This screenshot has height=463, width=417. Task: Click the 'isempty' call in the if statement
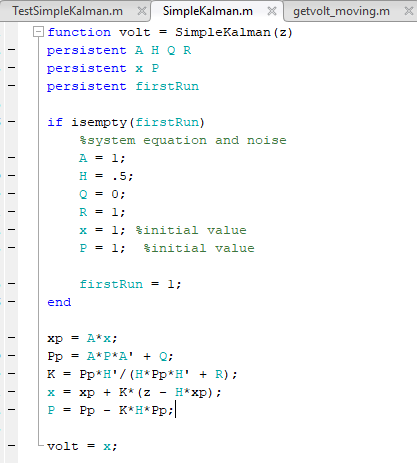[99, 123]
